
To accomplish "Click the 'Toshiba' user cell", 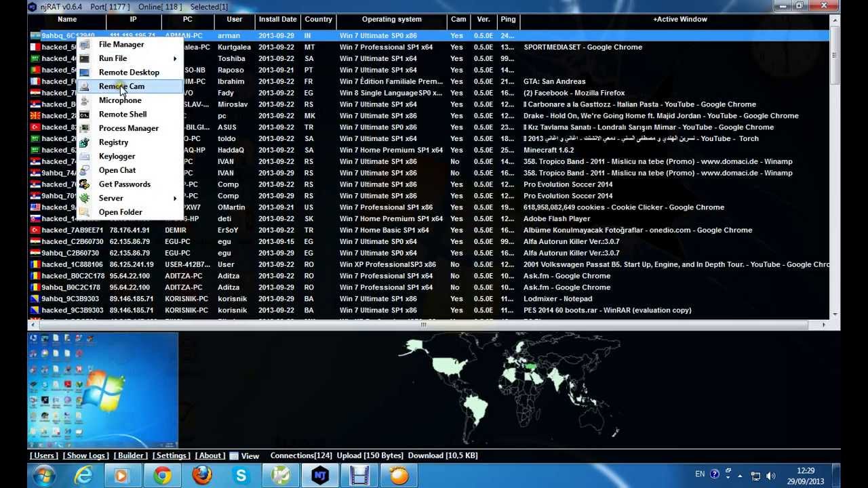I will pyautogui.click(x=232, y=59).
